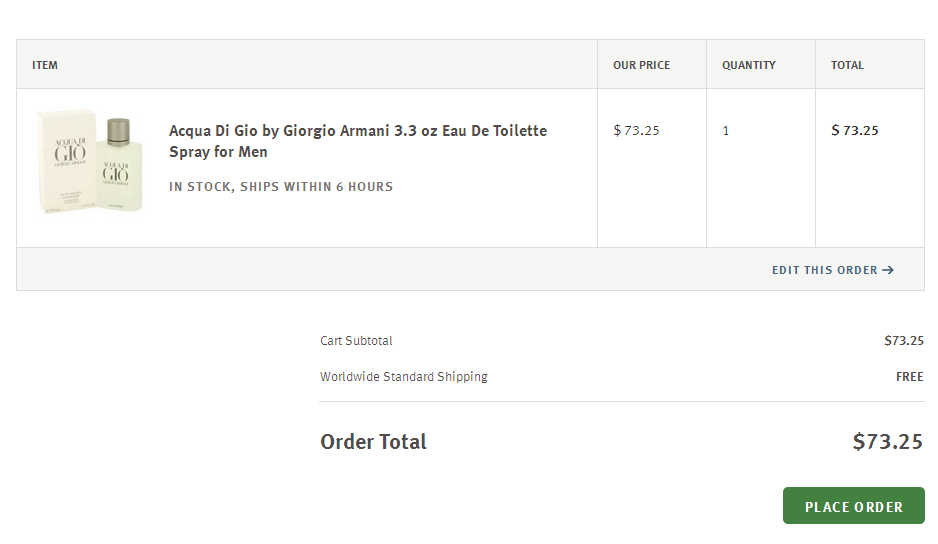Click the TOTAL column header
Screen dimensions: 938x544
pyautogui.click(x=847, y=65)
